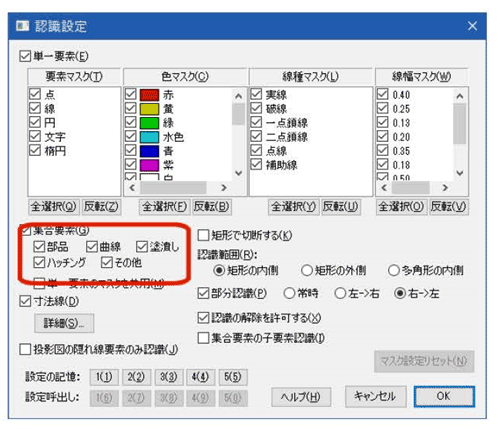Screen dimensions: 500x429
Task: Enable 矩形で切断する(K) checkbox
Action: pos(203,235)
